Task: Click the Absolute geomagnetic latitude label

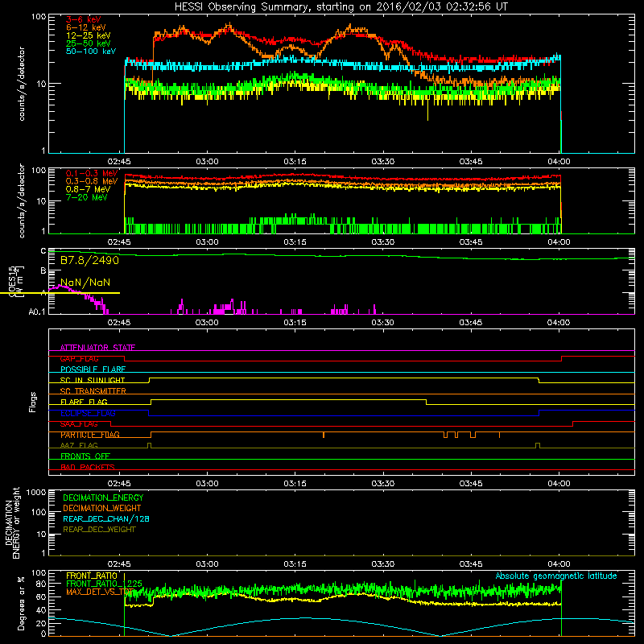Action: 556,576
